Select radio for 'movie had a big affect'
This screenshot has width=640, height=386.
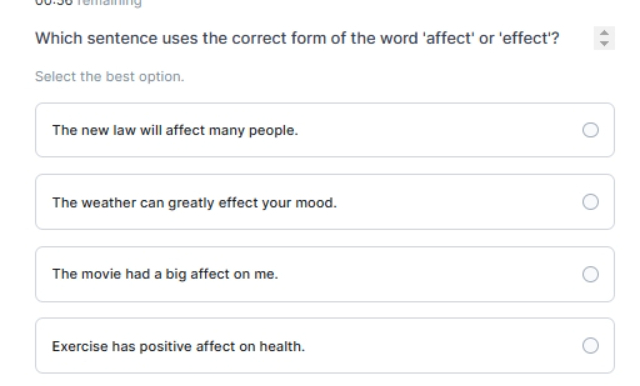click(590, 274)
